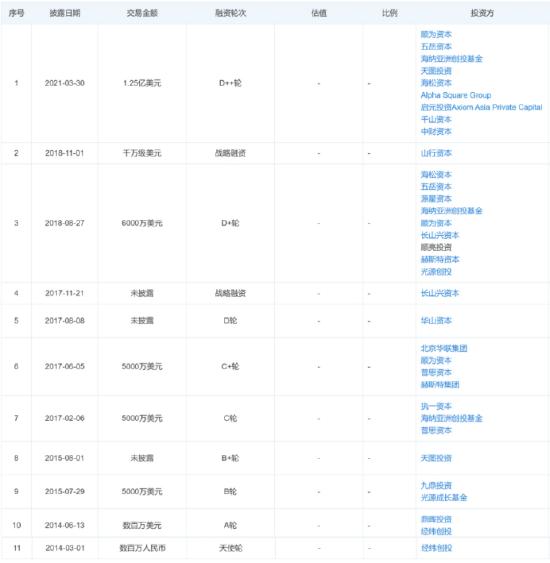Select the date cell 2017-11-21
This screenshot has width=550, height=563.
(x=65, y=293)
